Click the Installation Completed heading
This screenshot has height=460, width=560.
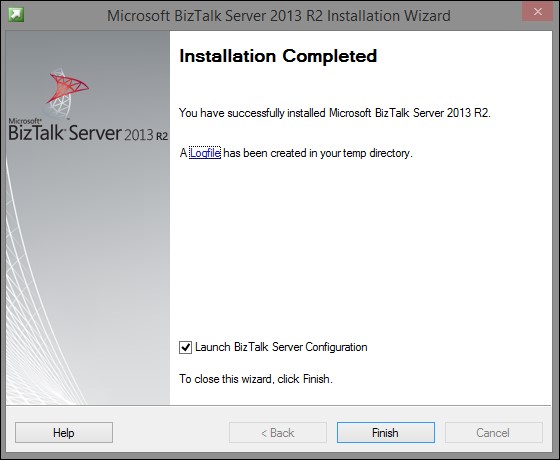pyautogui.click(x=278, y=56)
